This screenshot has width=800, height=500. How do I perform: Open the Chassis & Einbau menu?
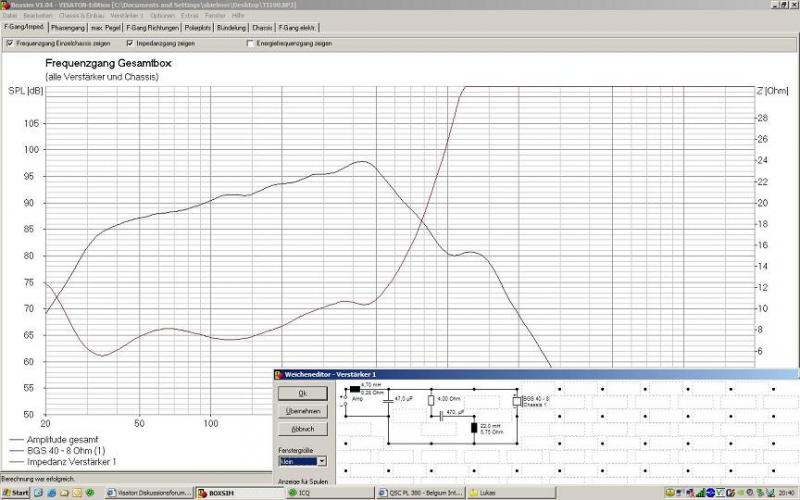pyautogui.click(x=82, y=16)
